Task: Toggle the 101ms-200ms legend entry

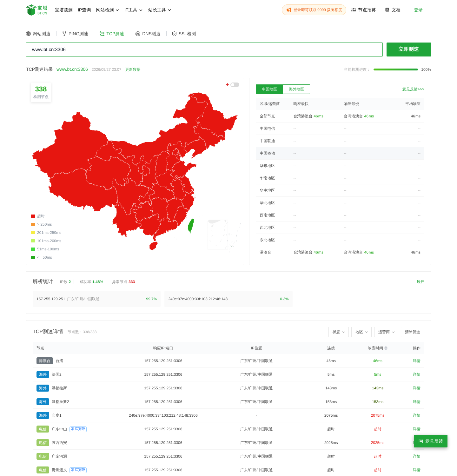Action: [46, 241]
